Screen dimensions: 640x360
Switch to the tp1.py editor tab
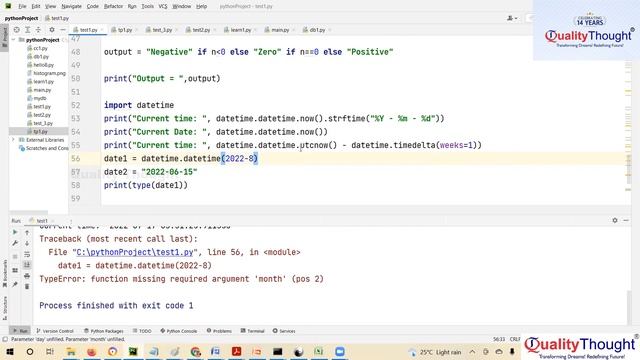[124, 30]
